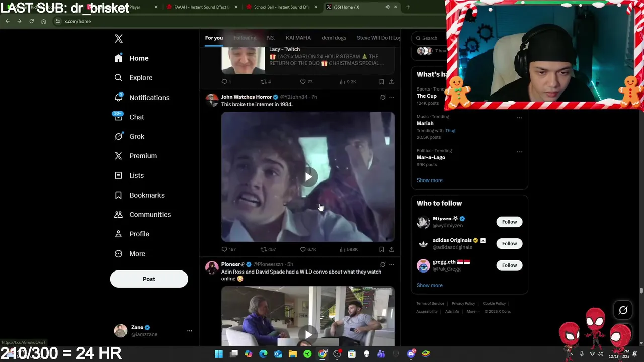Open File Explorer from the taskbar

tap(293, 354)
